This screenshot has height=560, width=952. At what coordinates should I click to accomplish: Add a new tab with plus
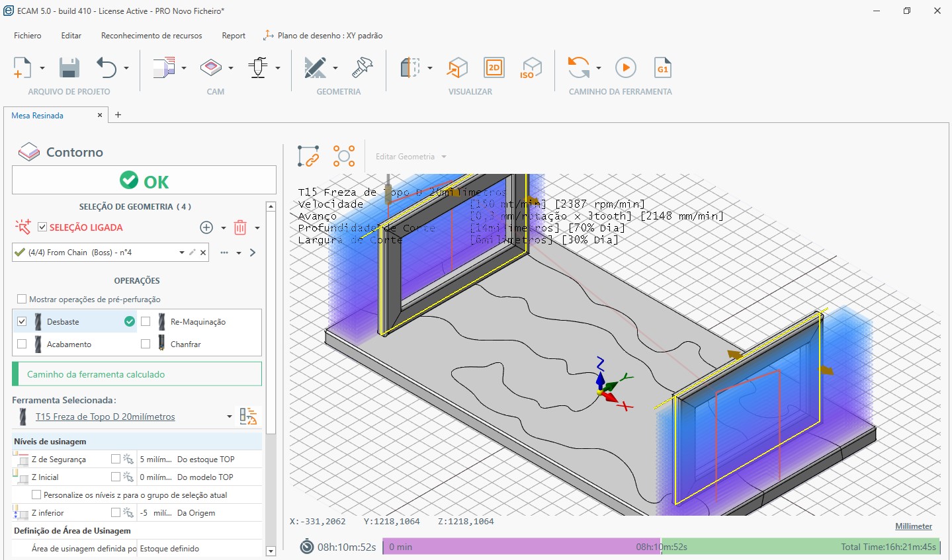pyautogui.click(x=118, y=115)
